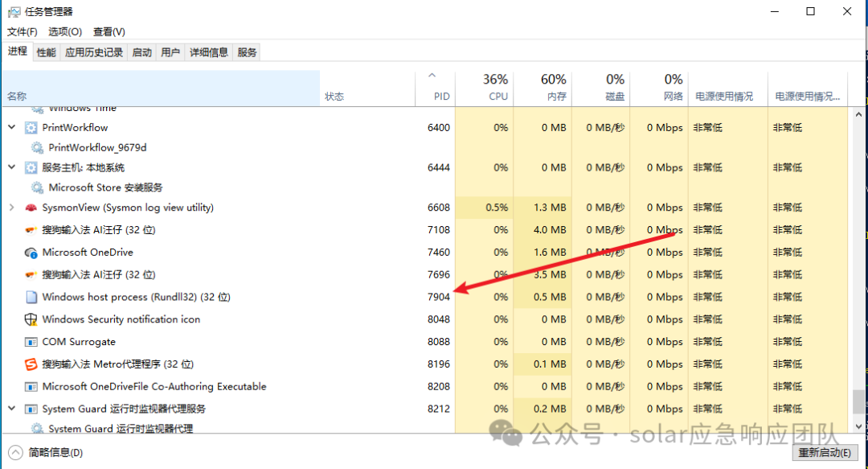Click the vertical scrollbar thumb
868x469 pixels.
[x=858, y=401]
